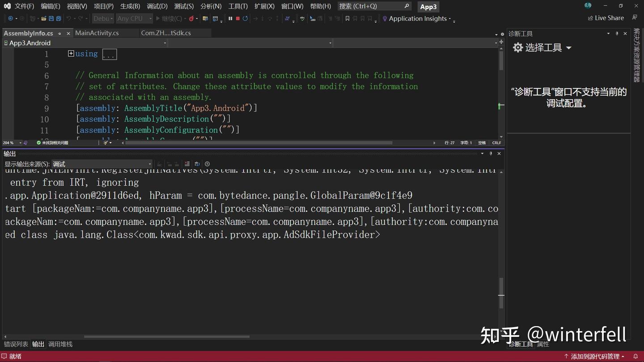Open the Output panel window options dropdown
Viewport: 644px width, 362px height.
[x=482, y=153]
